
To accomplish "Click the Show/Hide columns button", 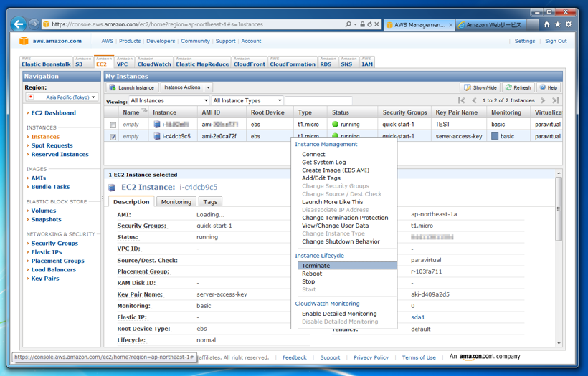I will [480, 87].
